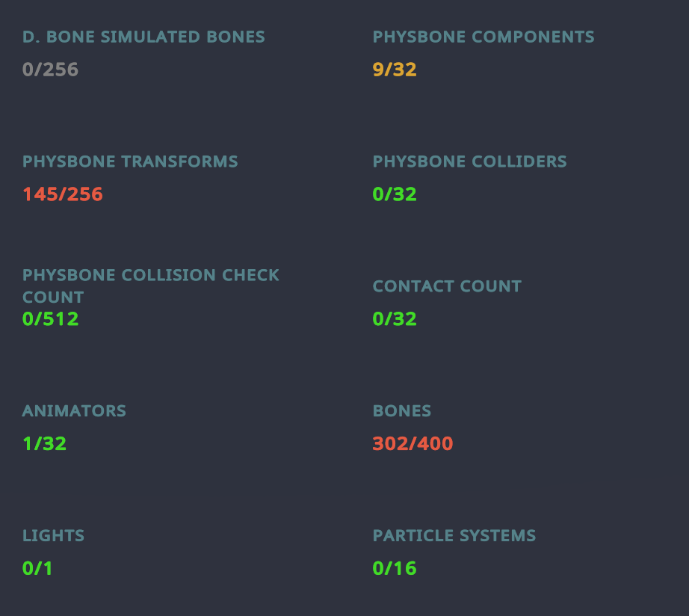Click the D. Bone Simulated Bones label
This screenshot has height=616, width=689.
click(x=143, y=37)
